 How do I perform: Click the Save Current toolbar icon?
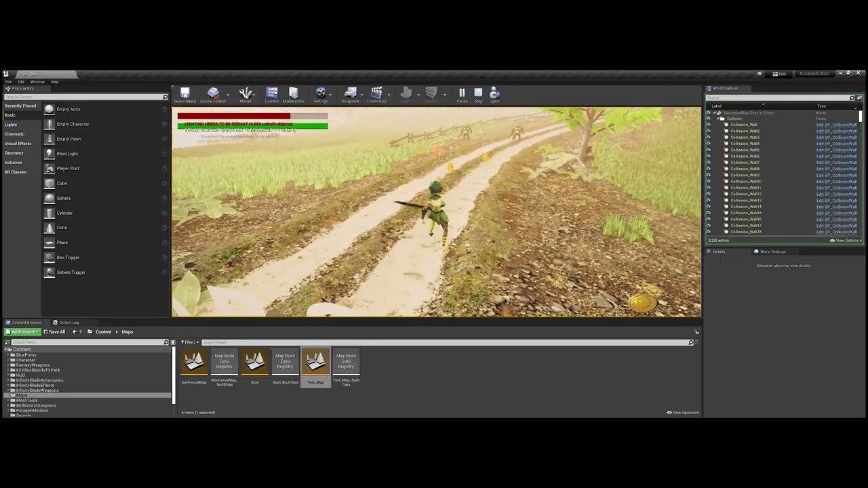tap(184, 95)
